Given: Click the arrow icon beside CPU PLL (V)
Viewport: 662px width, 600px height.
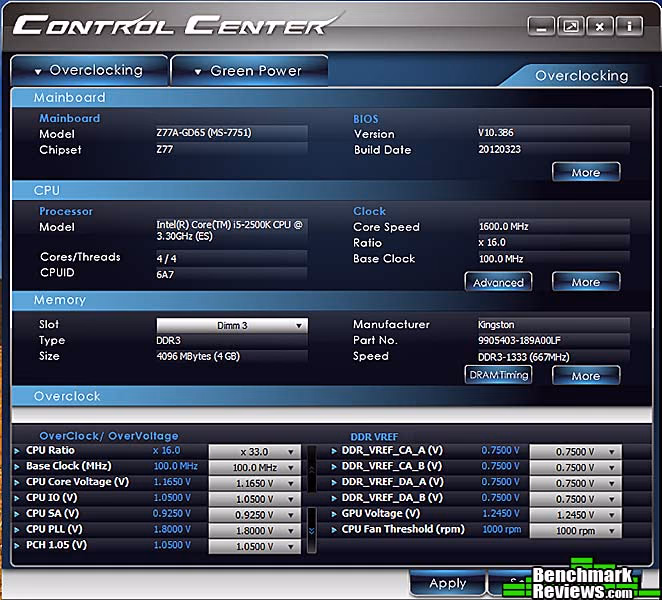Looking at the screenshot, I should [x=17, y=529].
